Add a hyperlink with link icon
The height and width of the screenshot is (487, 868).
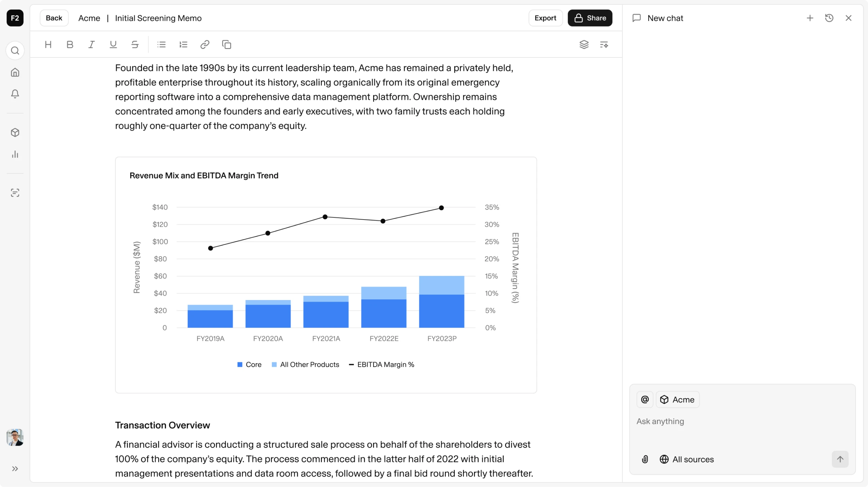tap(205, 44)
